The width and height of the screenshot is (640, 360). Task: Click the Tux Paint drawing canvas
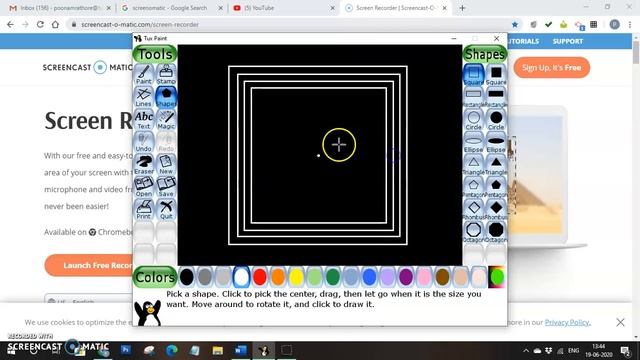tap(320, 155)
